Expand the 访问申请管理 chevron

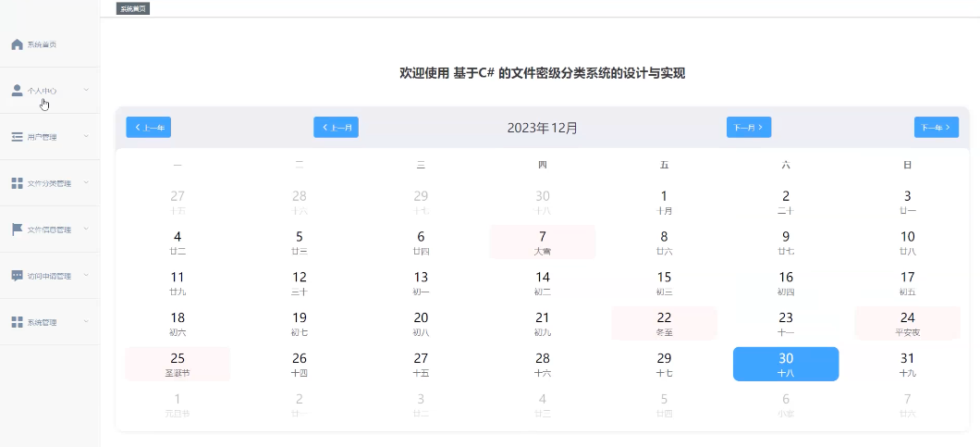pyautogui.click(x=86, y=276)
